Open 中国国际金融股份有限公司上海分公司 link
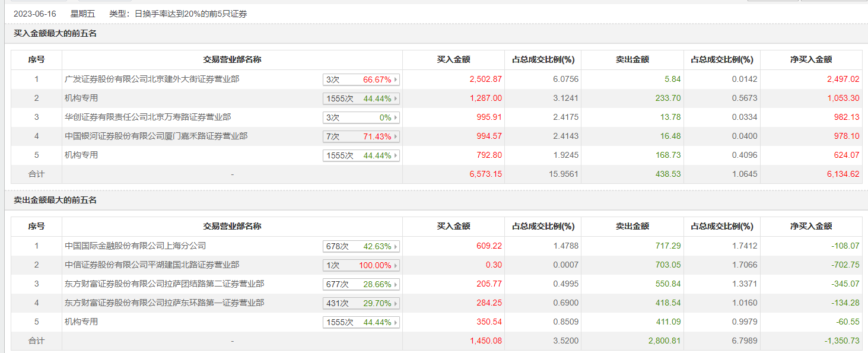 point(135,246)
